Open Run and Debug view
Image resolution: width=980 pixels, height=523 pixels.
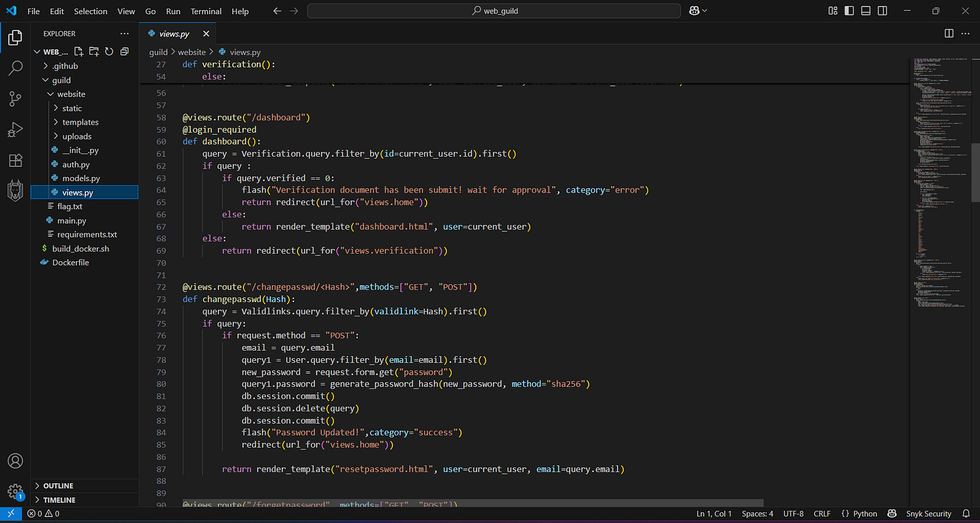click(15, 129)
